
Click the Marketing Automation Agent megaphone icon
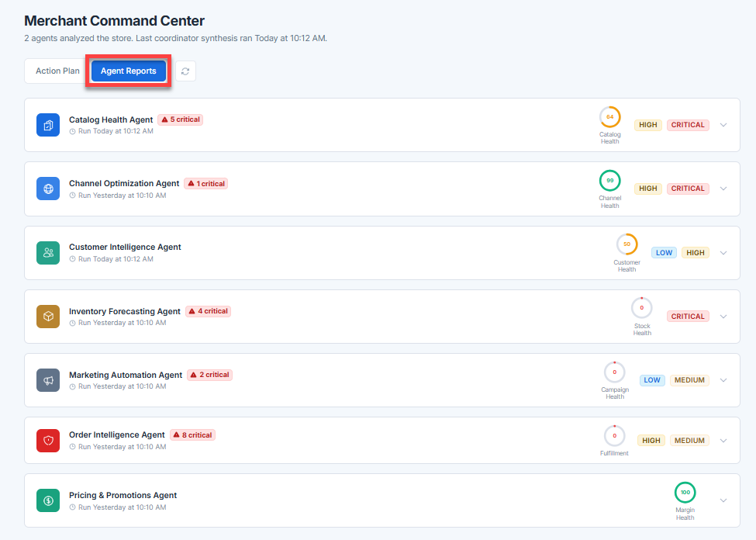(48, 380)
